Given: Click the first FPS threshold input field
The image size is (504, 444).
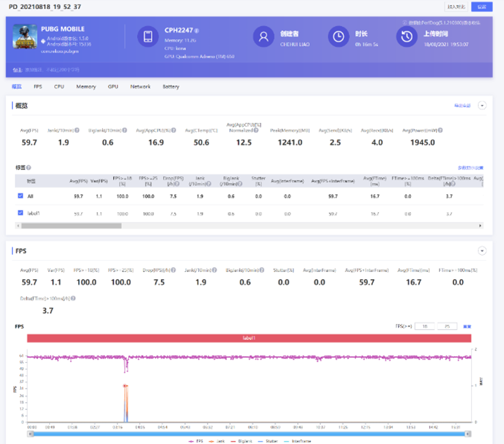Looking at the screenshot, I should [425, 326].
